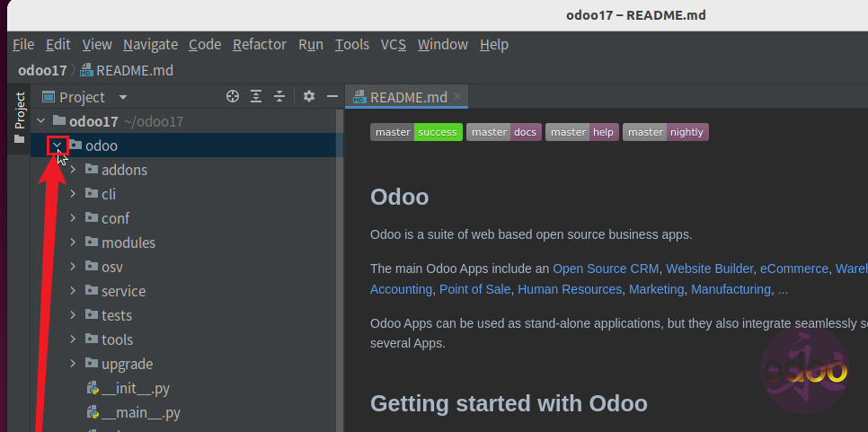Viewport: 868px width, 432px height.
Task: Click the Select Opened File locate icon
Action: click(x=233, y=97)
